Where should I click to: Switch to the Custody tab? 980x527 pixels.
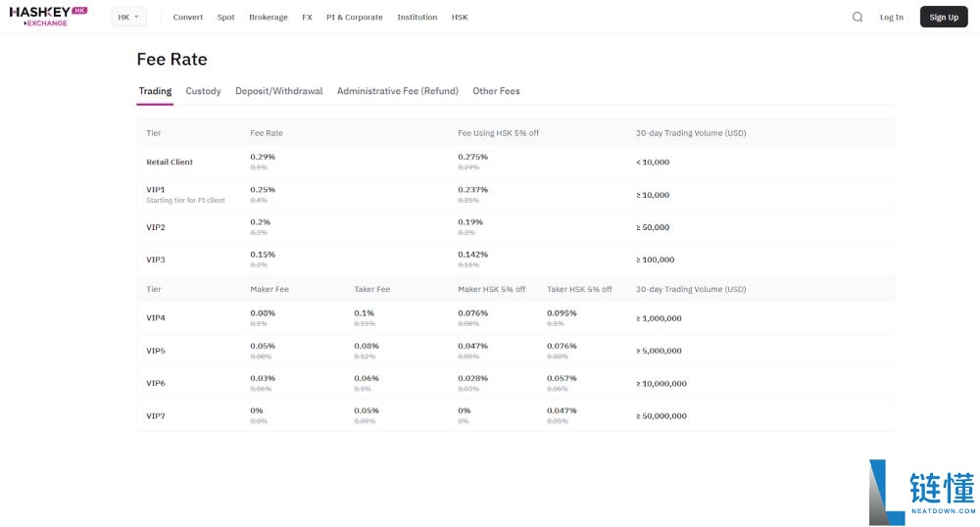coord(203,91)
